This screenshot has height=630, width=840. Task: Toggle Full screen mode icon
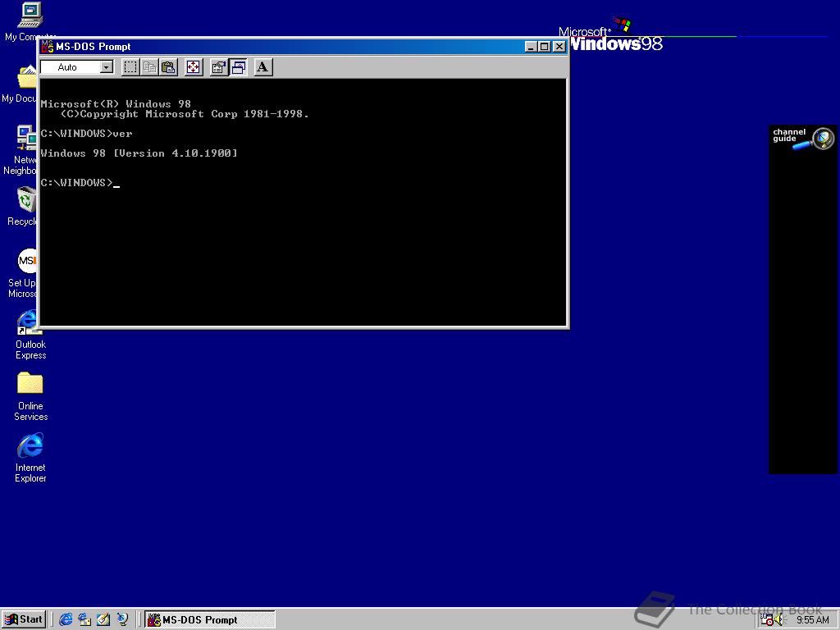point(194,67)
